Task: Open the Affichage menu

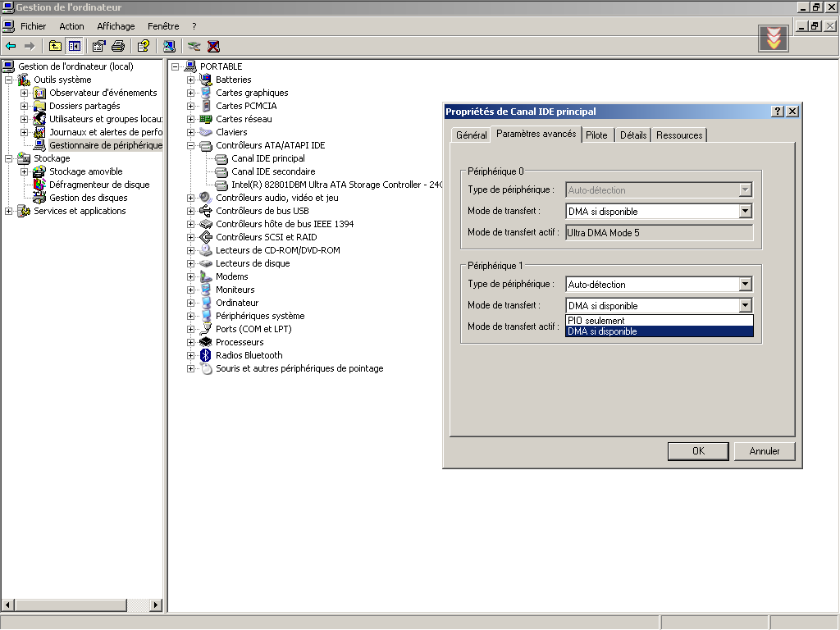Action: pos(116,26)
